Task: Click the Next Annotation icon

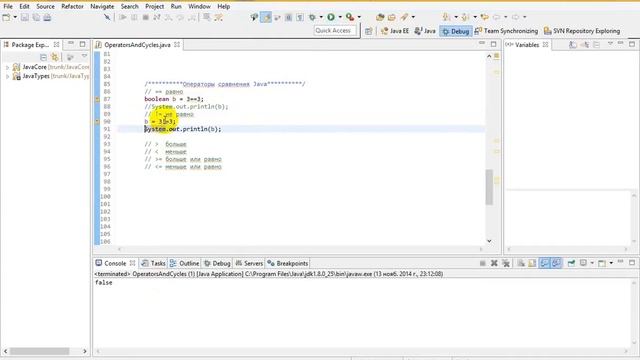Action: coord(447,17)
